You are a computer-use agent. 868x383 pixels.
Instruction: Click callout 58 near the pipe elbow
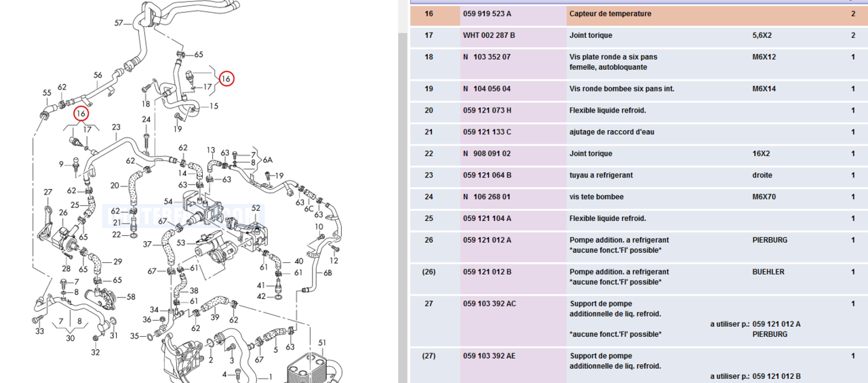(131, 297)
